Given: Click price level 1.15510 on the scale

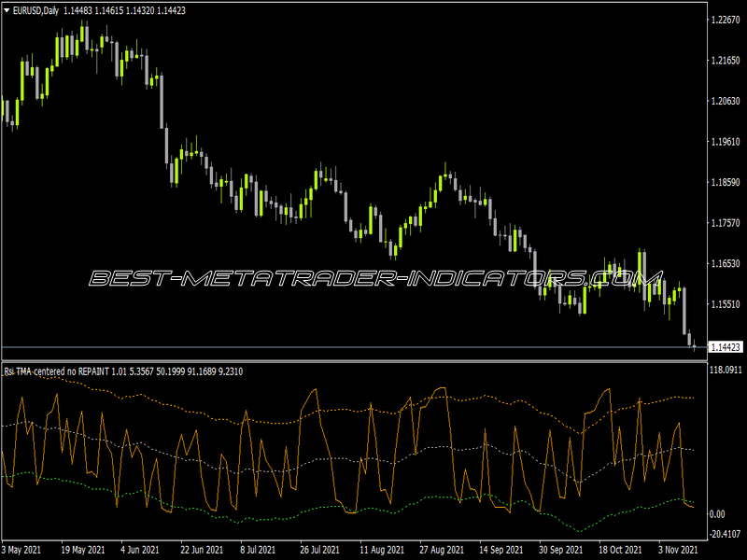Looking at the screenshot, I should pos(726,304).
